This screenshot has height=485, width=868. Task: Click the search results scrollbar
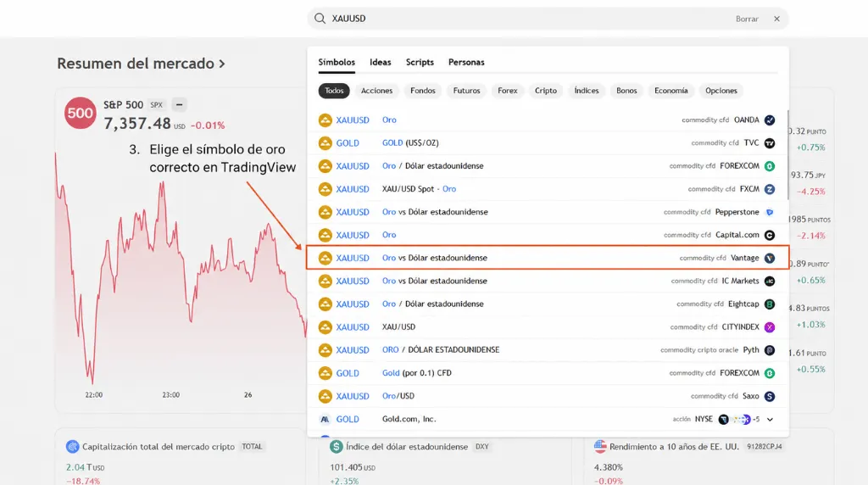coord(787,155)
